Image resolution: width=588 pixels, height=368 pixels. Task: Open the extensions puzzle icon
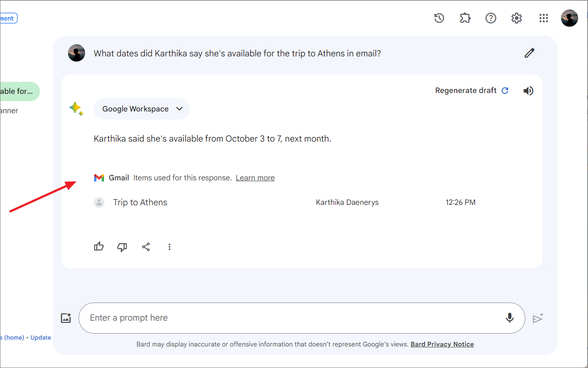(x=465, y=18)
